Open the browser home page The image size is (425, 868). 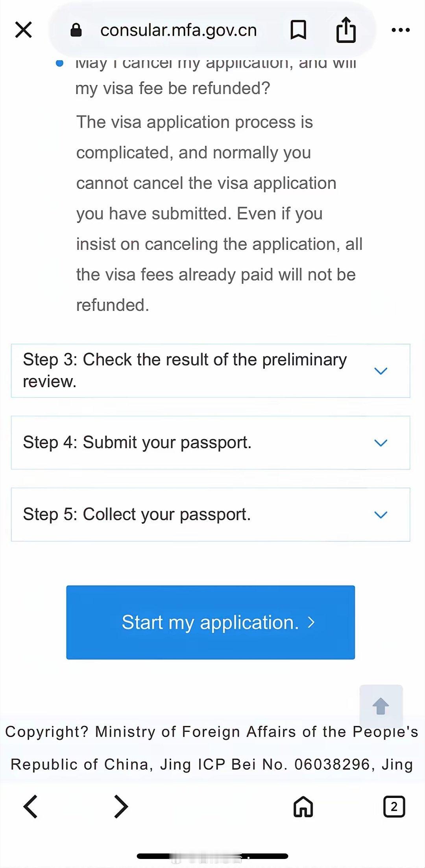[303, 807]
